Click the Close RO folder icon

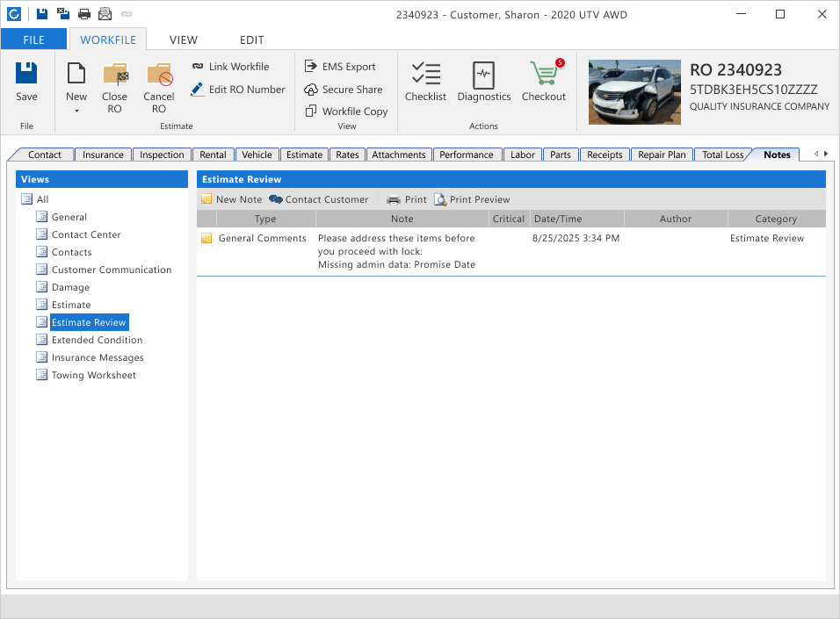coord(114,75)
